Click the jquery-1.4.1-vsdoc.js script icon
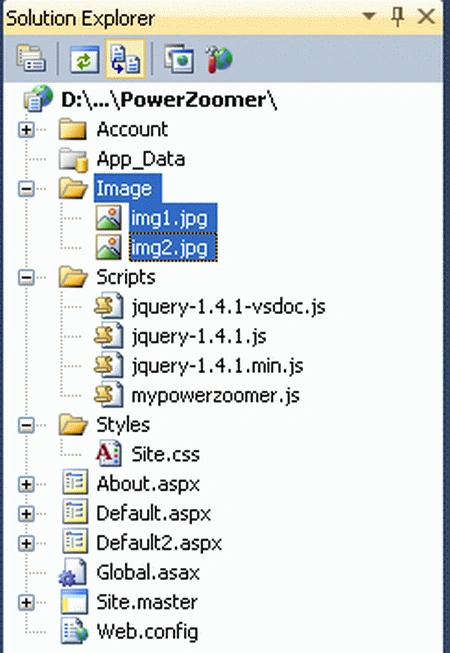The width and height of the screenshot is (450, 653). (x=109, y=307)
